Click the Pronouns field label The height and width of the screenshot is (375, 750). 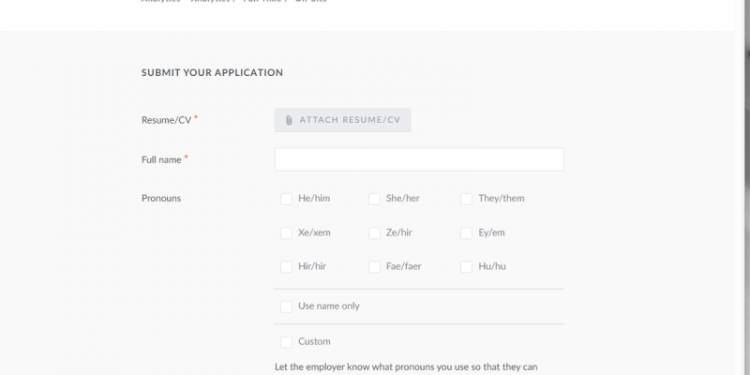pyautogui.click(x=161, y=199)
